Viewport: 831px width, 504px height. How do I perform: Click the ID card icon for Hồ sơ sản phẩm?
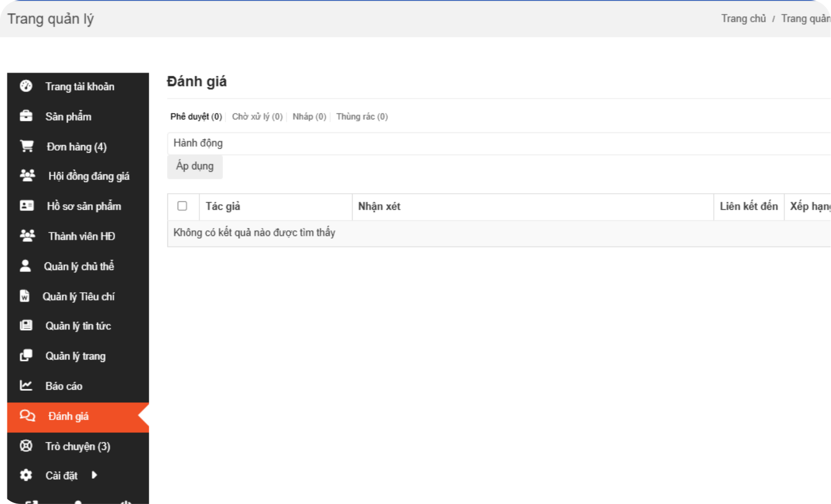[26, 206]
